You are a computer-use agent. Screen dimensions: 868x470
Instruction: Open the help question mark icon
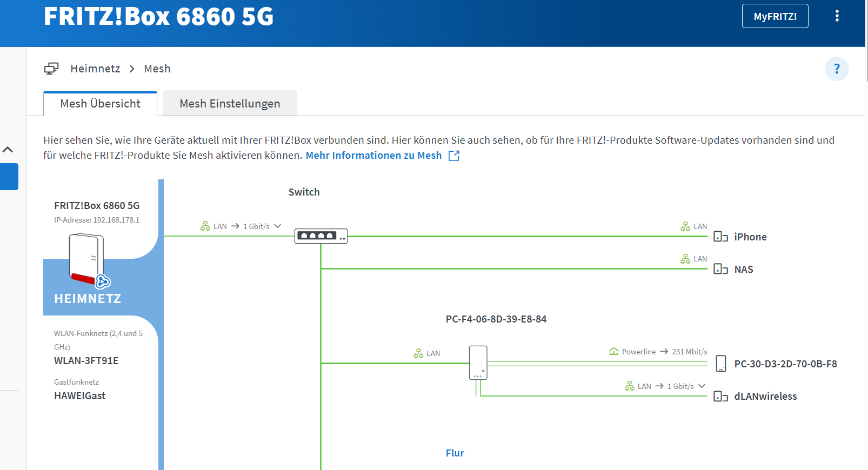837,69
